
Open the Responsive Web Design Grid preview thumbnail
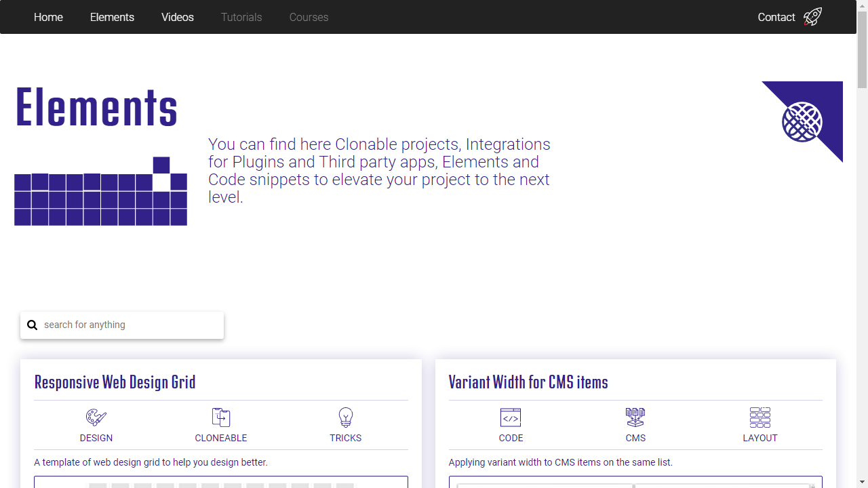tap(221, 482)
